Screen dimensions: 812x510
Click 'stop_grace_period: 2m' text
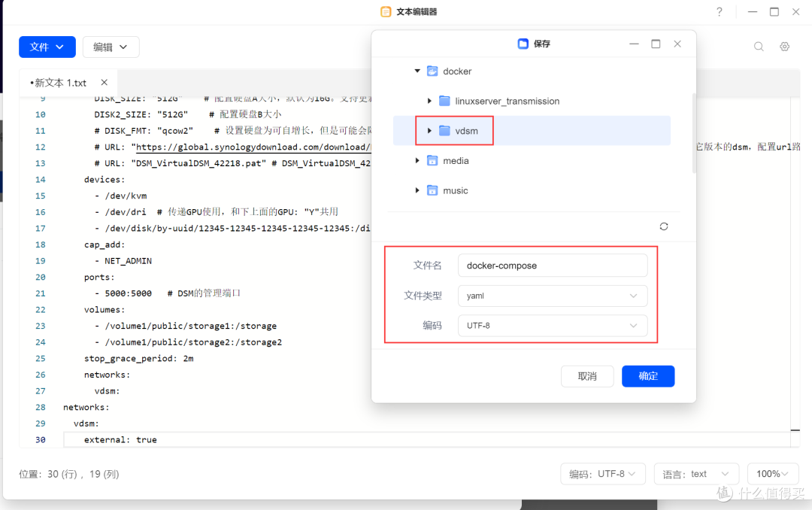point(139,359)
